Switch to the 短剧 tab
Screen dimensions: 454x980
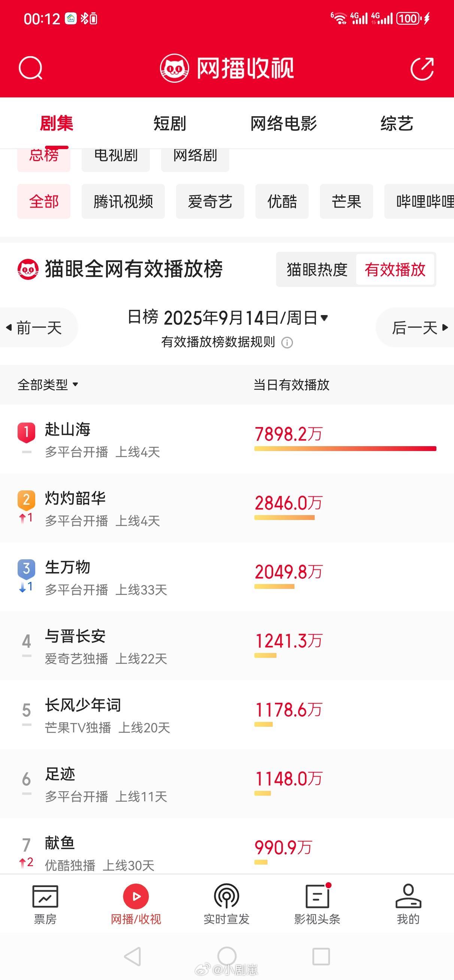(170, 123)
